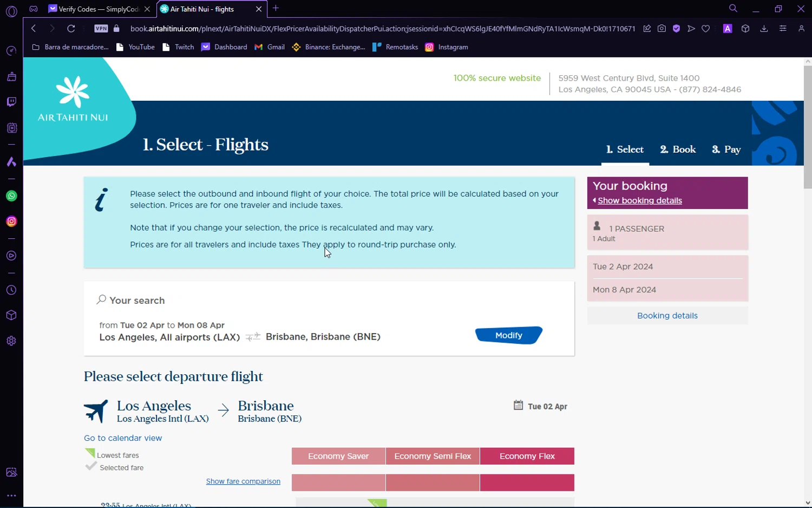Open ad blocker shield icon

(x=676, y=29)
